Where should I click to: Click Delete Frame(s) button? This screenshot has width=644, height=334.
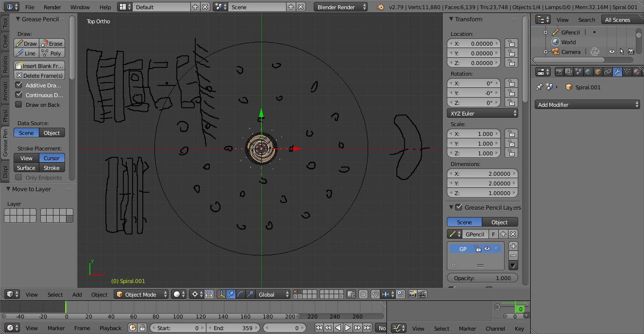point(39,75)
